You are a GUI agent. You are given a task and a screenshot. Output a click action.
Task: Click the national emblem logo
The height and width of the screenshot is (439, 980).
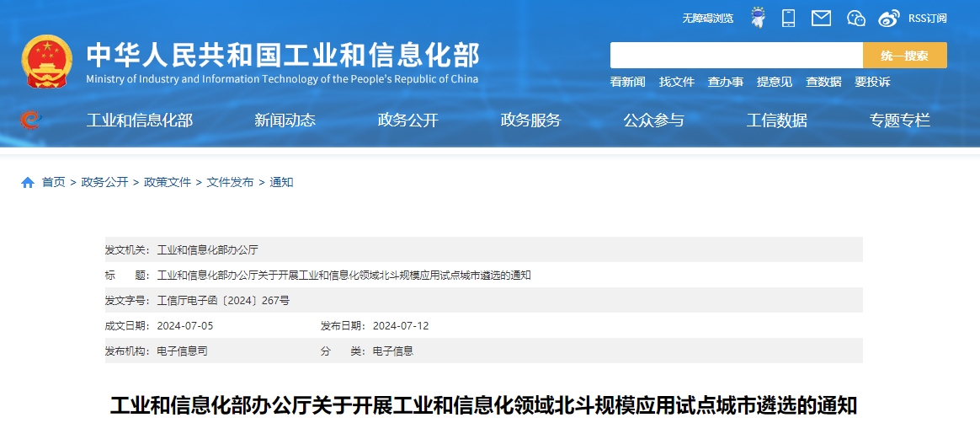[47, 62]
